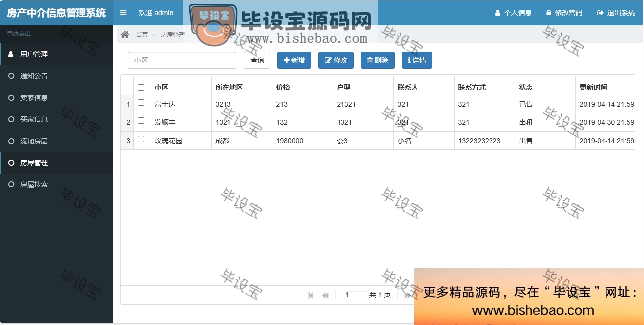Click the 查询 search button
This screenshot has height=325, width=644.
click(x=257, y=60)
